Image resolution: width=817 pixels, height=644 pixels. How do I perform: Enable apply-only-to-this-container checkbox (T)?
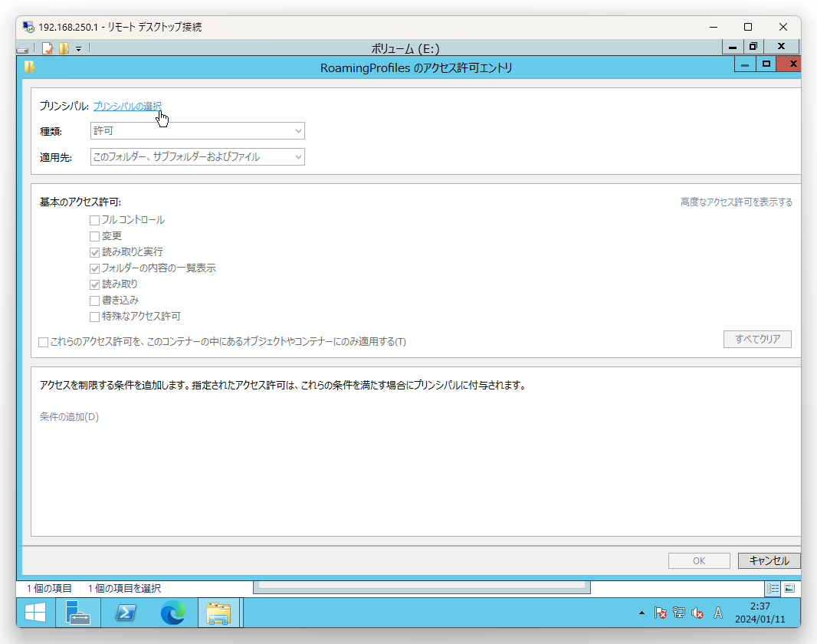pos(43,343)
